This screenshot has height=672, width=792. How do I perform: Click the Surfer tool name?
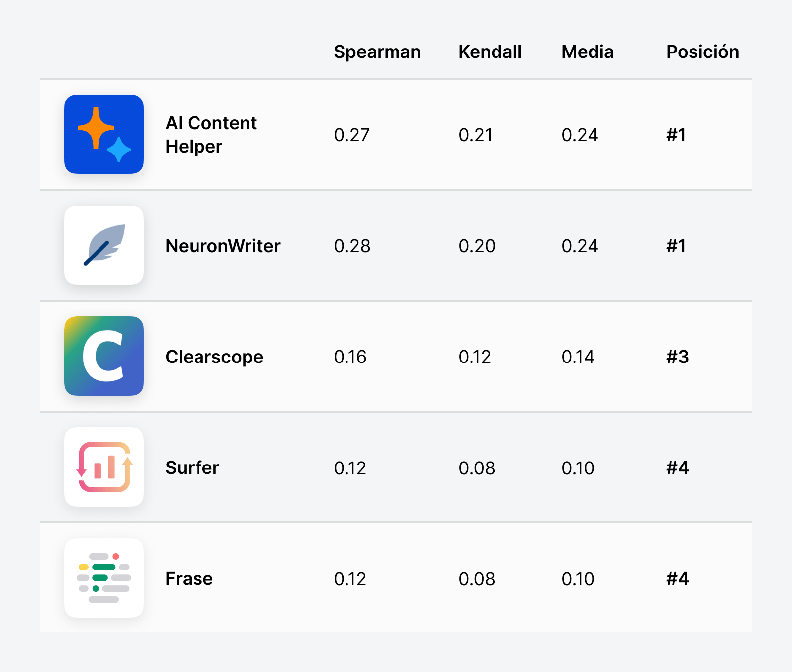pos(192,467)
